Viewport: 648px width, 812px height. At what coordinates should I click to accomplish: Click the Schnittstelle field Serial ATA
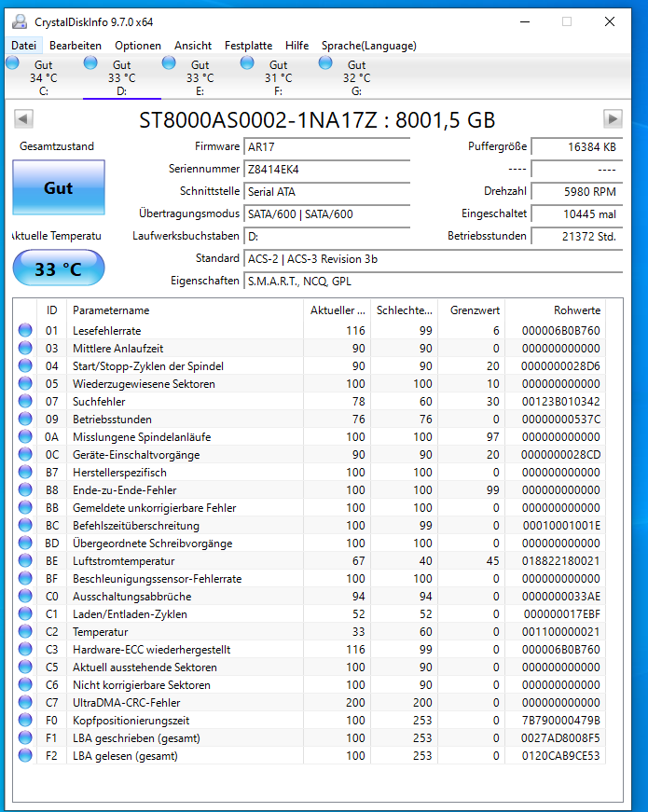327,192
